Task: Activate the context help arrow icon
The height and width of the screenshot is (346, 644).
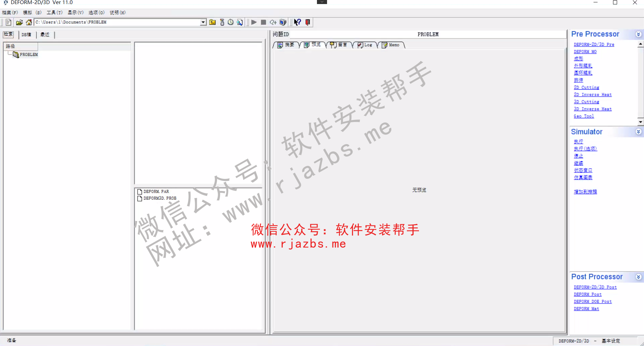Action: (297, 22)
